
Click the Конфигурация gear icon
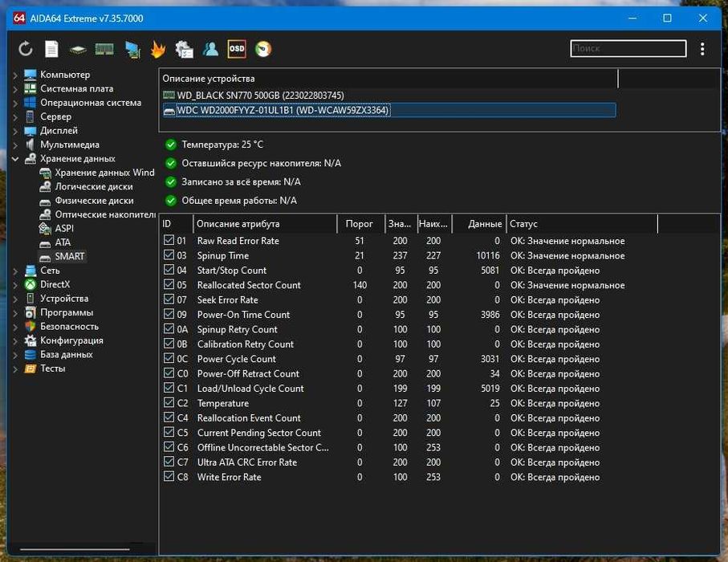point(31,340)
